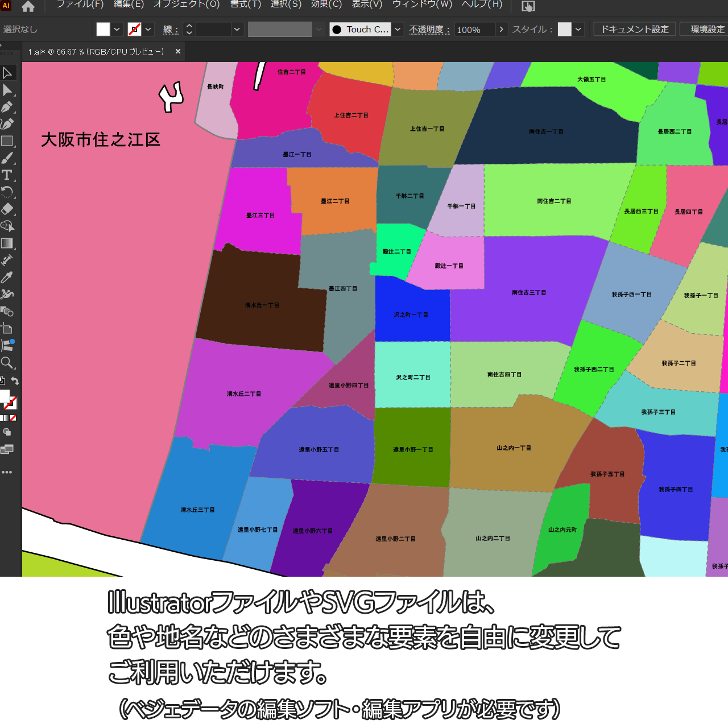Set the color mode to None
The width and height of the screenshot is (728, 728).
pyautogui.click(x=13, y=418)
